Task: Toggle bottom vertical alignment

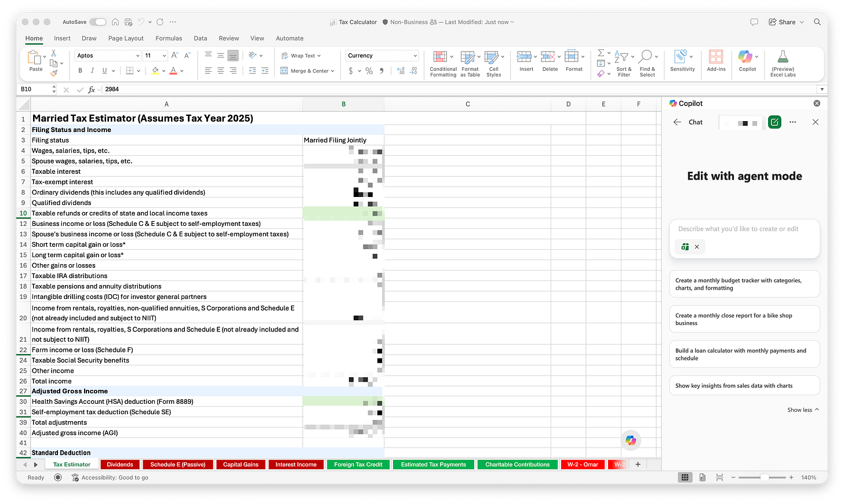Action: [x=233, y=56]
